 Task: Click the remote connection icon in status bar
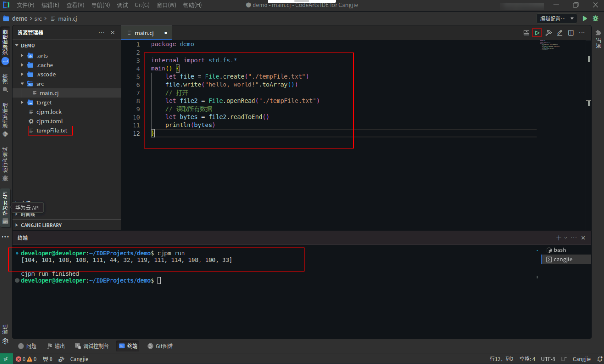pos(6,359)
